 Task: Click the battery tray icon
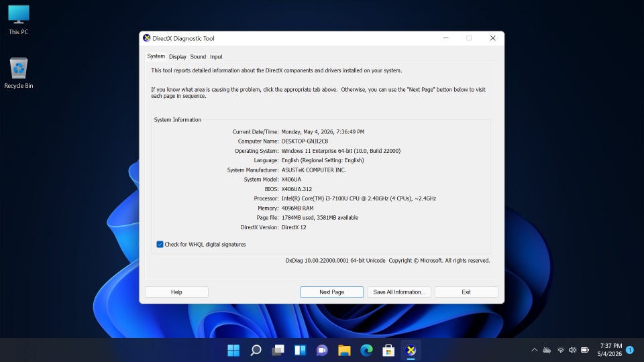585,350
